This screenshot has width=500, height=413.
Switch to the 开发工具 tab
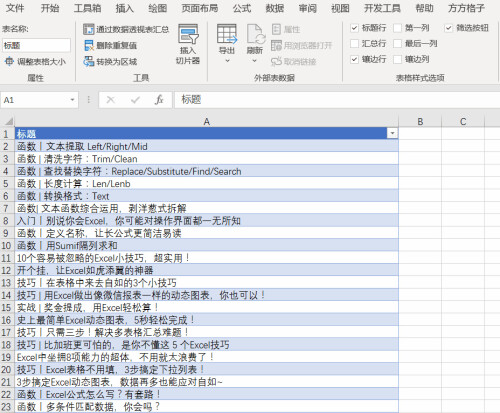(382, 8)
